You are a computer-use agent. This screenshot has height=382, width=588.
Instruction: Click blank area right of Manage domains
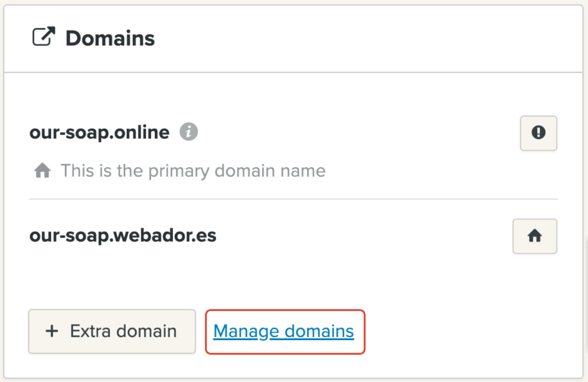pyautogui.click(x=461, y=331)
